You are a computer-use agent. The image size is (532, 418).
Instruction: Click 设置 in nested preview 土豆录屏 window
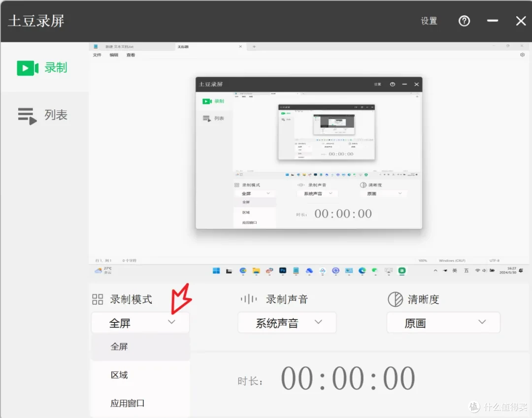coord(378,84)
